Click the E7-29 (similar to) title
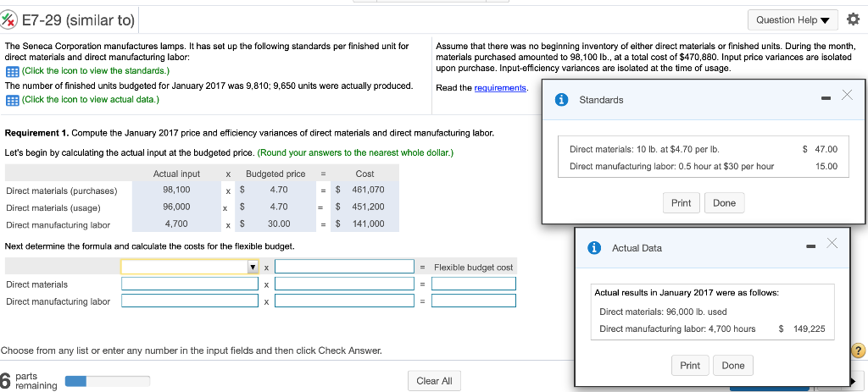This screenshot has height=392, width=868. click(78, 20)
